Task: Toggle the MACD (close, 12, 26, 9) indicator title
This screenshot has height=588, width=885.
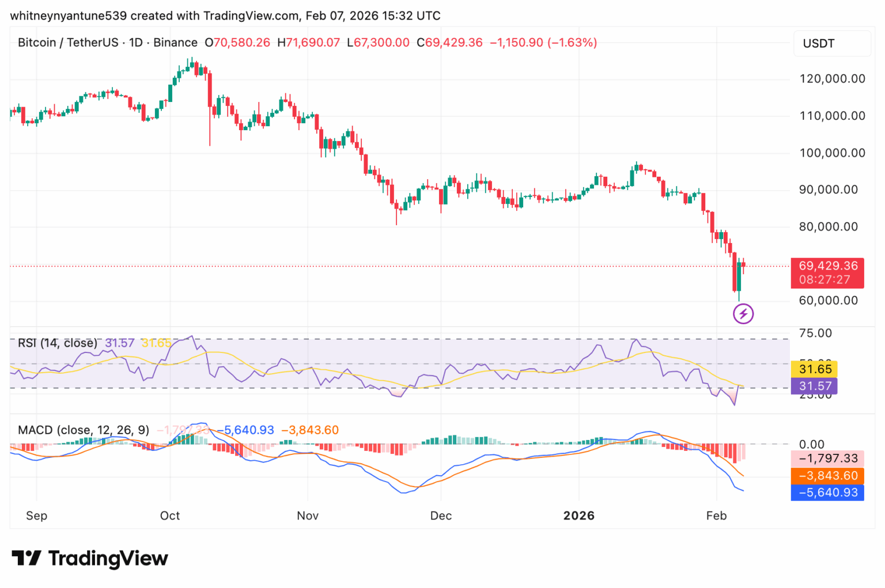Action: point(84,430)
